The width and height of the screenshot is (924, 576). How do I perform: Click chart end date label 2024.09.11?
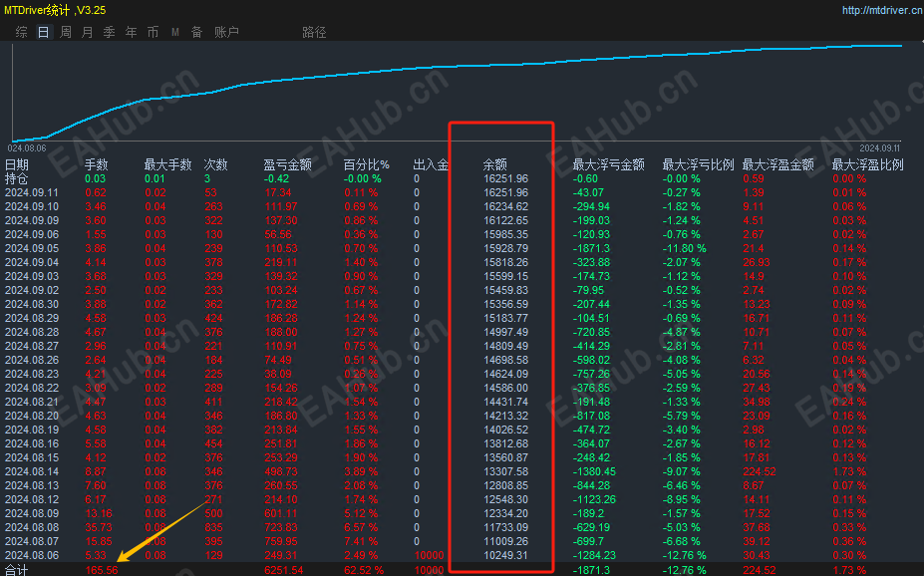(x=880, y=148)
